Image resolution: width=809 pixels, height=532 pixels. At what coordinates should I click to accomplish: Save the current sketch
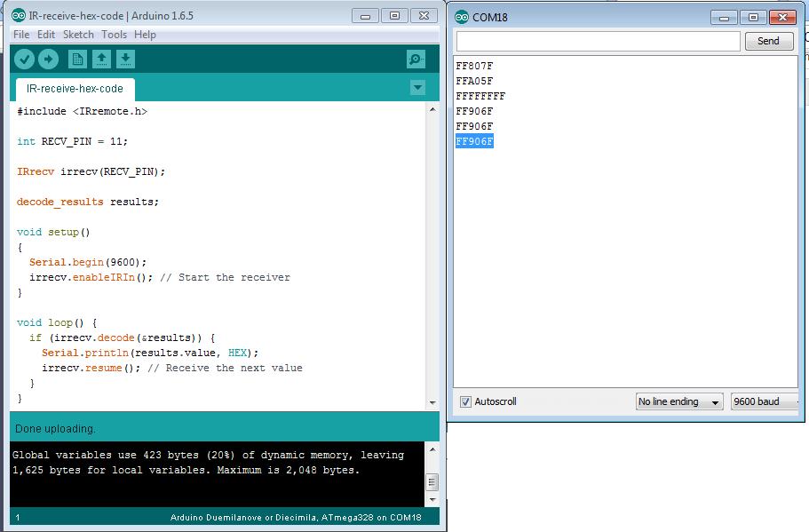coord(125,60)
